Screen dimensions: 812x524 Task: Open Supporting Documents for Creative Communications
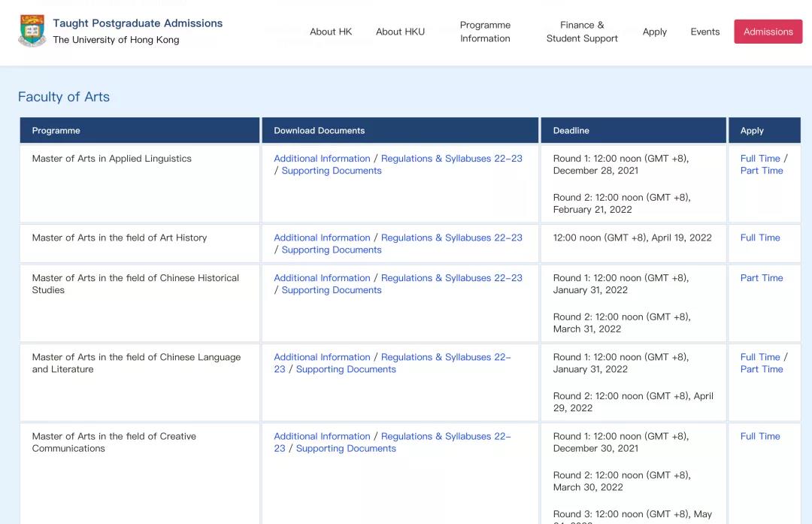346,448
